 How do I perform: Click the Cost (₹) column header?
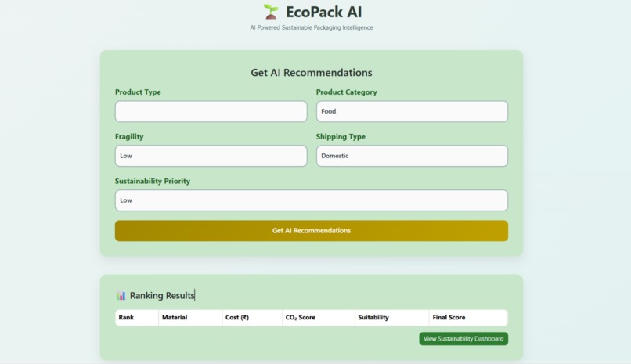tap(252, 317)
